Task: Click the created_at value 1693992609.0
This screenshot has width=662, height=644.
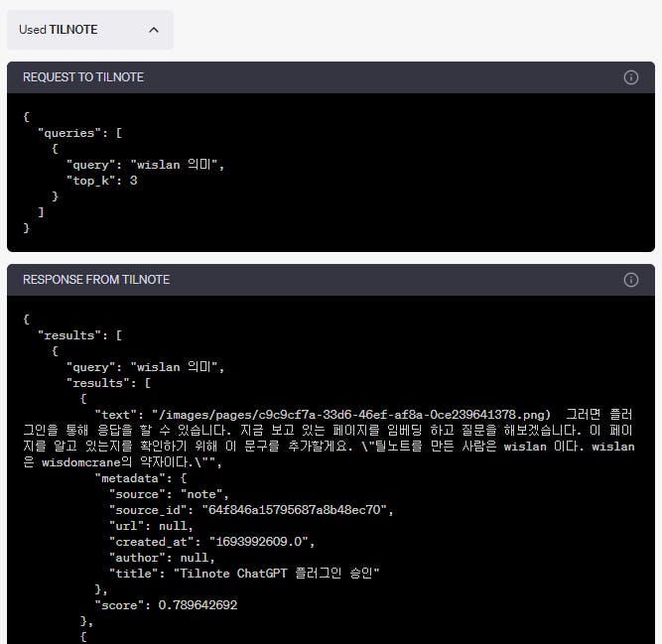Action: (x=259, y=542)
